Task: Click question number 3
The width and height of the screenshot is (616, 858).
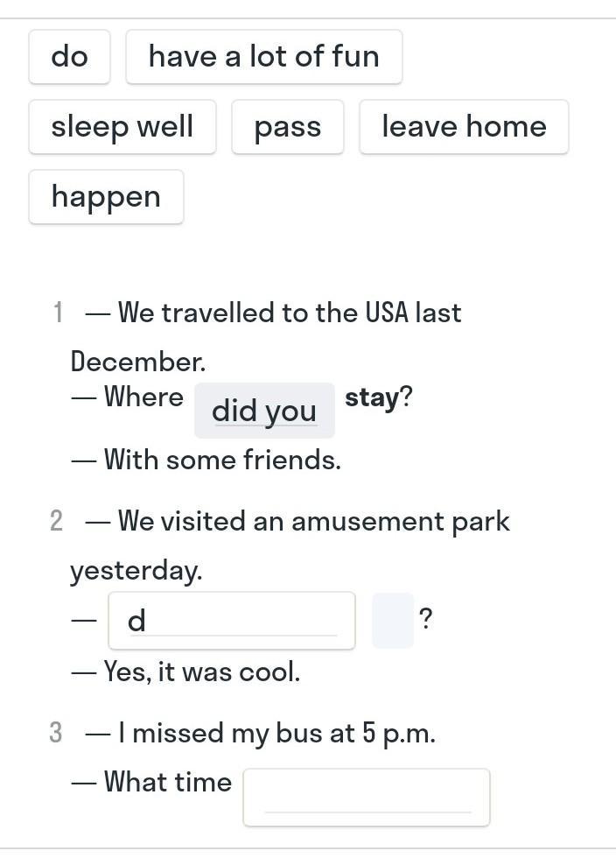Action: click(56, 733)
